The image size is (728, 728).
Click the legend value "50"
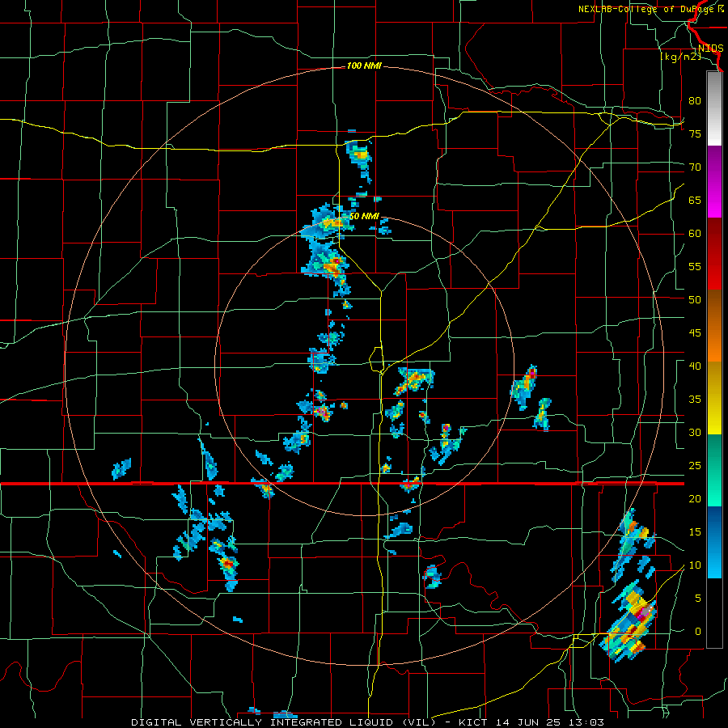click(695, 300)
